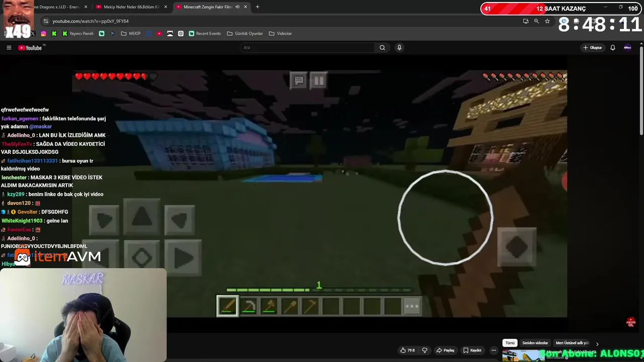
Task: Click the Oluştur create button
Action: pyautogui.click(x=593, y=48)
